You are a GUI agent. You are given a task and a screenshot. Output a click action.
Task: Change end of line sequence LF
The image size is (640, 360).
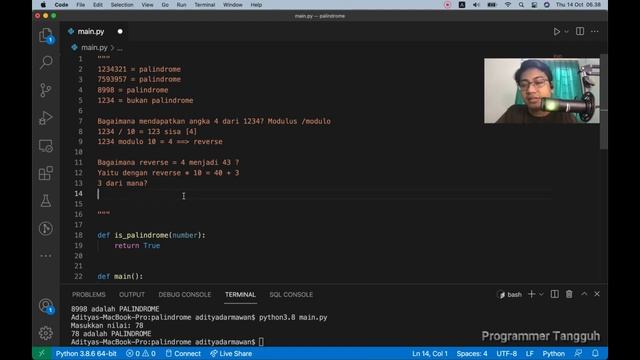[x=529, y=353]
